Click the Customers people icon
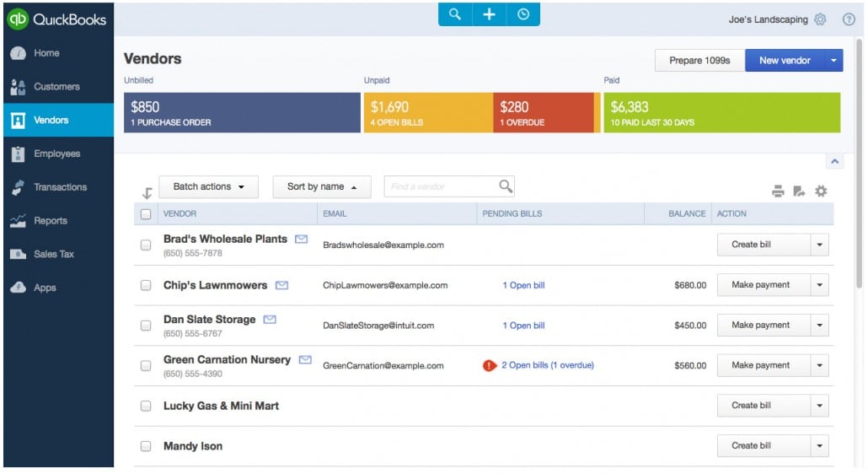868x474 pixels. click(18, 87)
